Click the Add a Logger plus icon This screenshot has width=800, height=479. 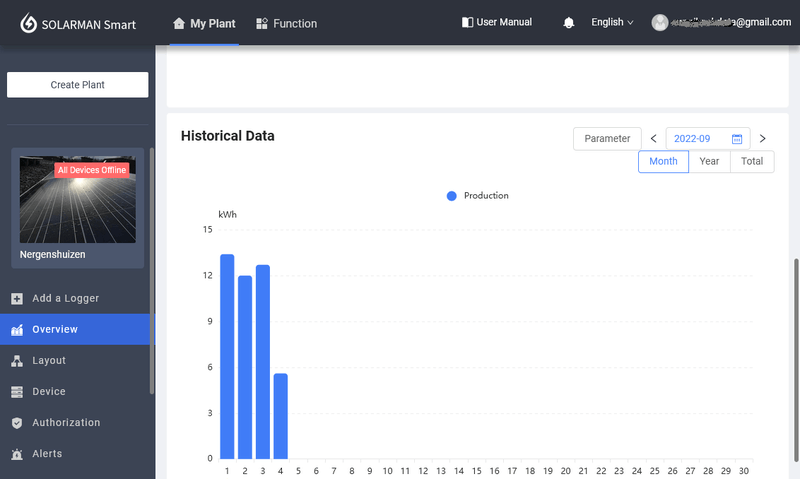pyautogui.click(x=17, y=298)
